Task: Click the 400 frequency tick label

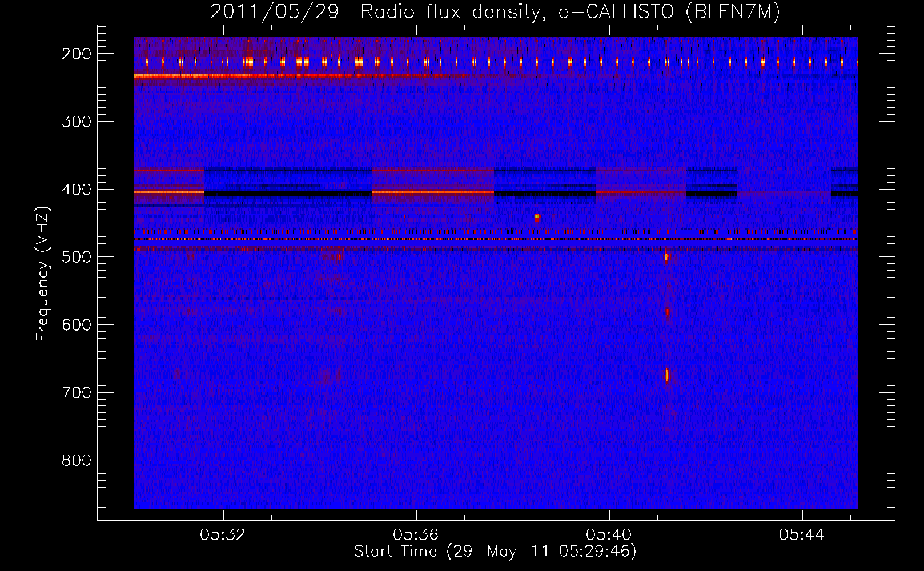Action: click(x=77, y=190)
